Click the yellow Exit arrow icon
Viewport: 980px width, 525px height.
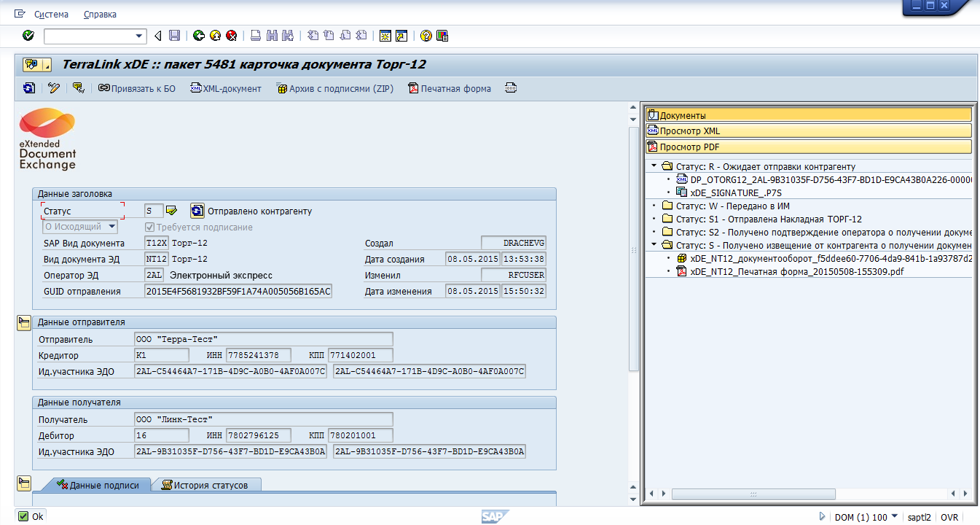coord(215,36)
